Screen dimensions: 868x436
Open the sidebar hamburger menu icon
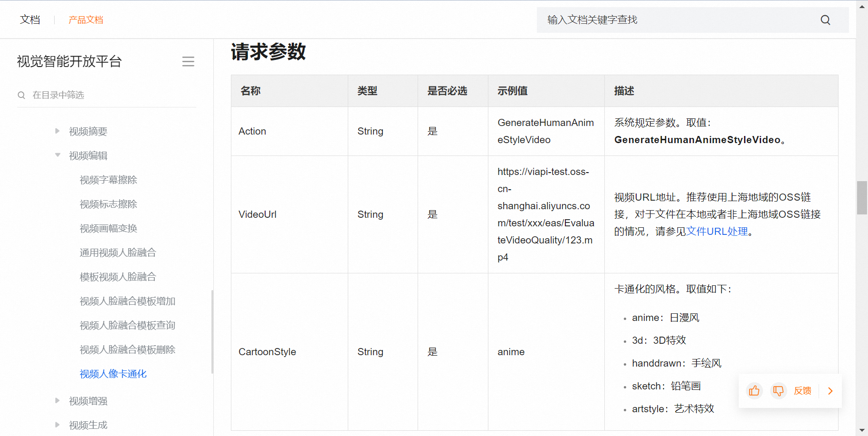tap(188, 61)
